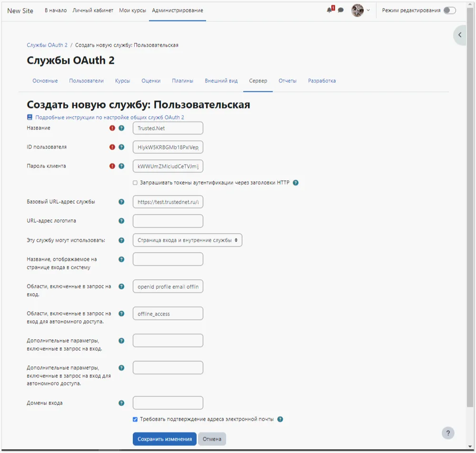Uncheck Требовать подтверждение адреса электронной почты
The image size is (476, 453).
(x=135, y=419)
